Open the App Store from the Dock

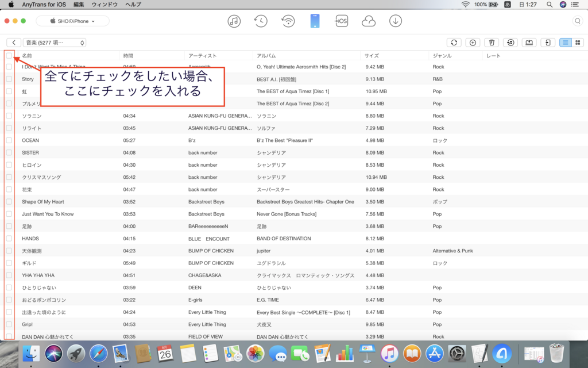click(x=435, y=354)
